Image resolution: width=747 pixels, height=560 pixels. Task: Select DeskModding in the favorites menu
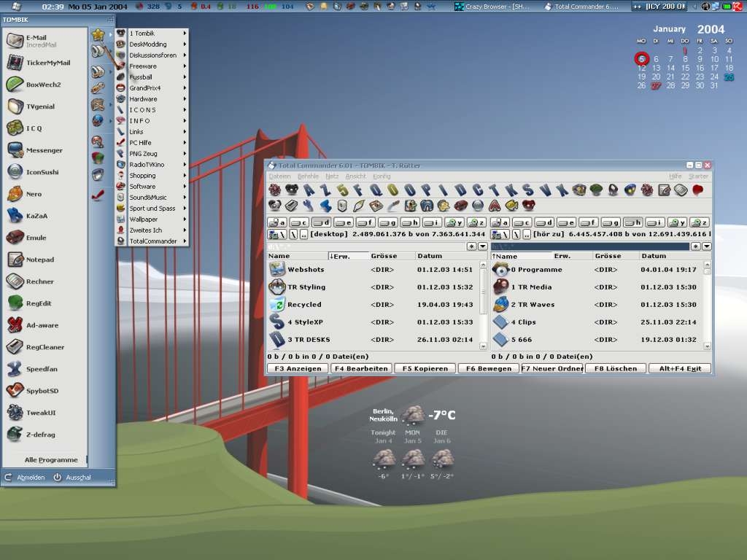(x=152, y=44)
